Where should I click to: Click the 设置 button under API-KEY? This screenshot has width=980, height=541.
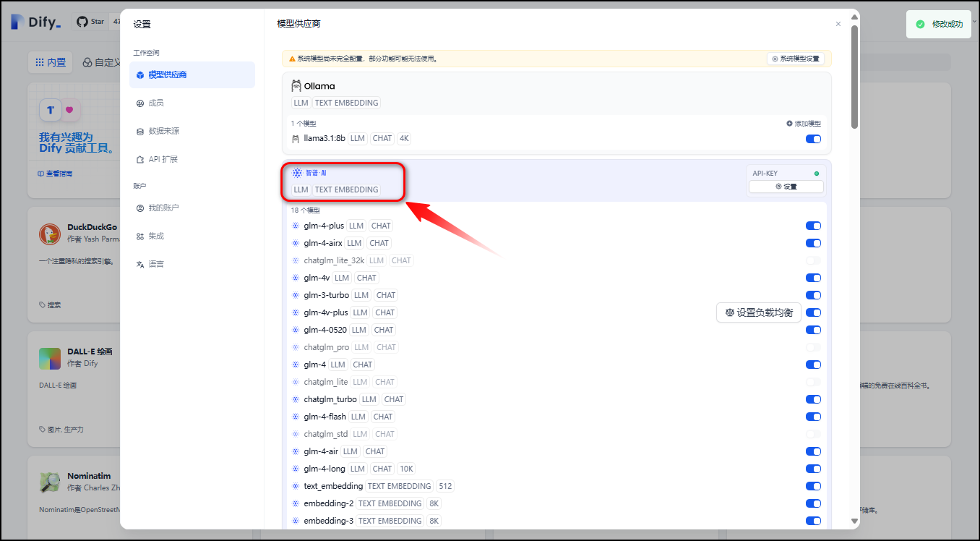pyautogui.click(x=786, y=187)
